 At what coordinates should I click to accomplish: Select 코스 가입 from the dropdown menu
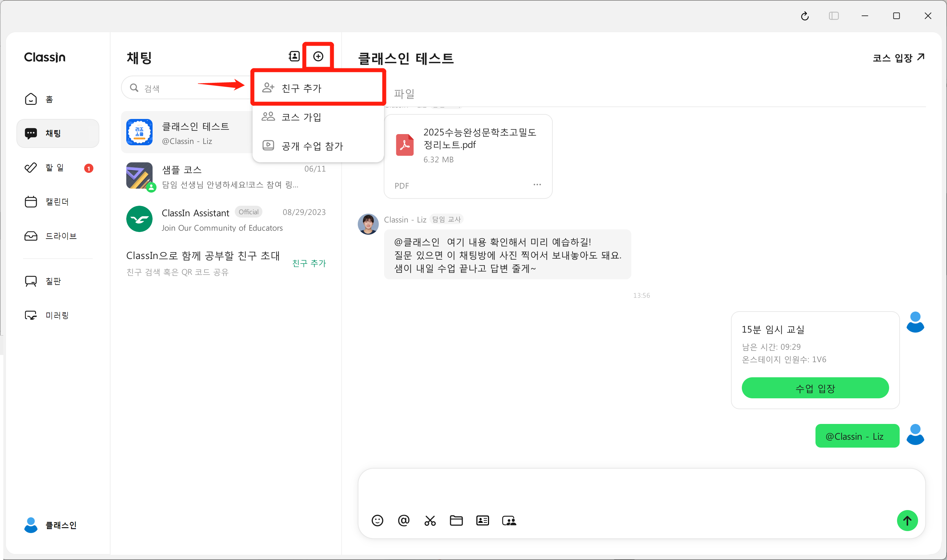318,117
